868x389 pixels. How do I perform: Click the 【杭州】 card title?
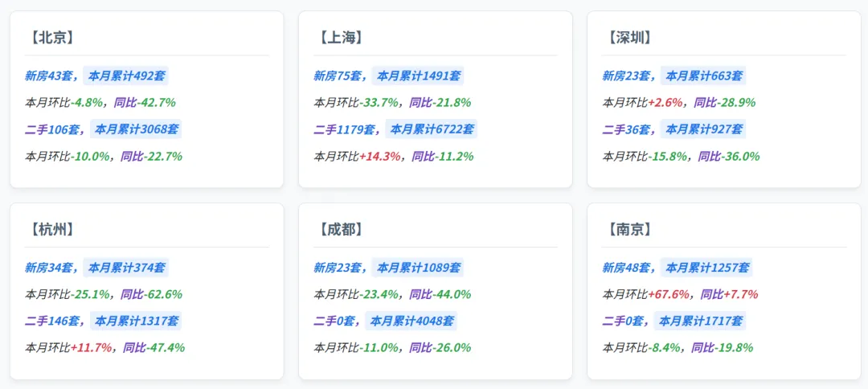click(49, 230)
